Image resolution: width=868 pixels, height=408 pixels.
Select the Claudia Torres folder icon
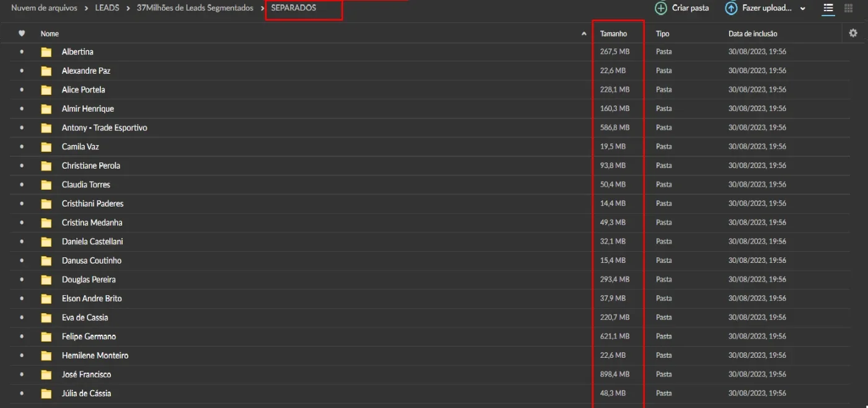[x=46, y=185]
